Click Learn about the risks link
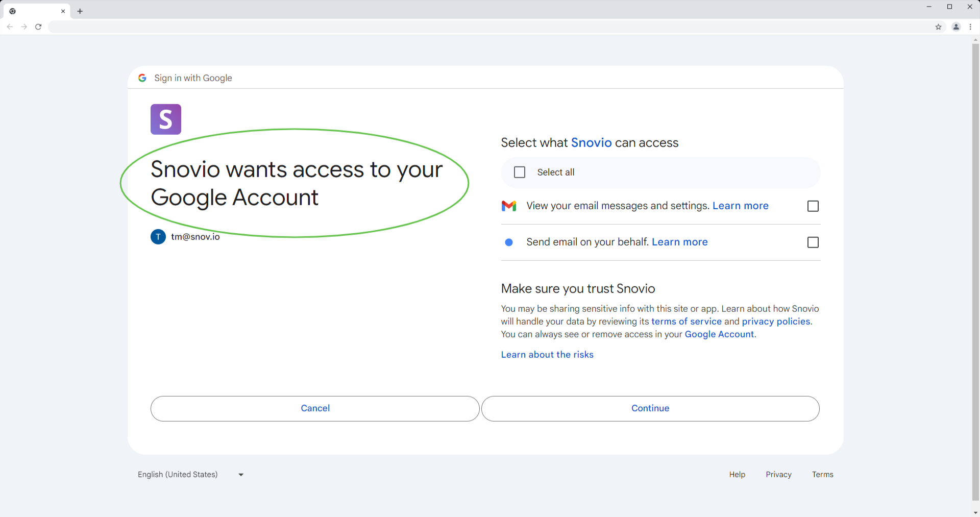980x517 pixels. click(x=547, y=355)
